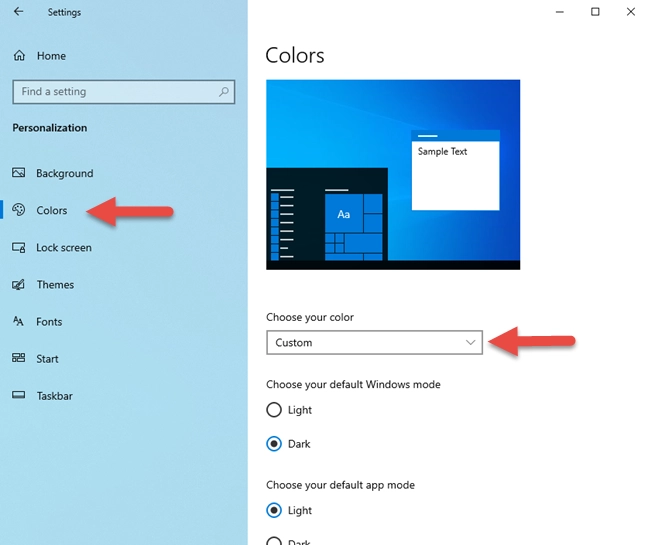Select the Start tiles icon
Screen dimensions: 648x545
click(x=18, y=358)
